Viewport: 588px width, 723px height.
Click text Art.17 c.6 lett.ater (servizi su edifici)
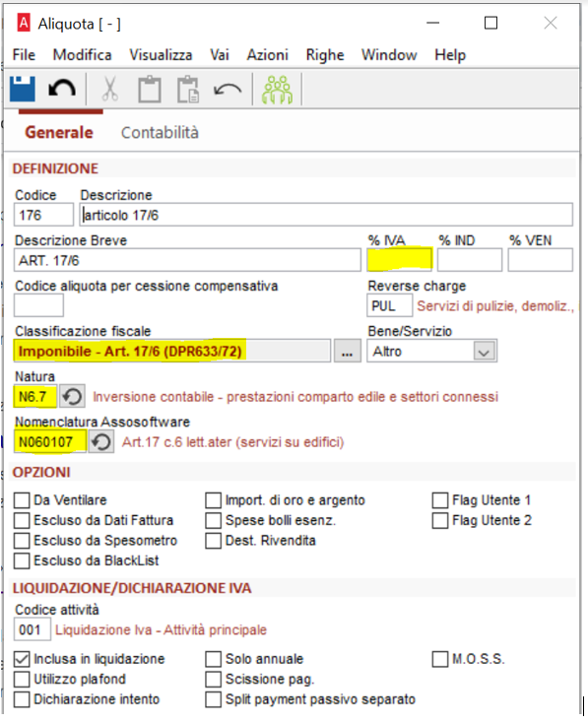(232, 442)
